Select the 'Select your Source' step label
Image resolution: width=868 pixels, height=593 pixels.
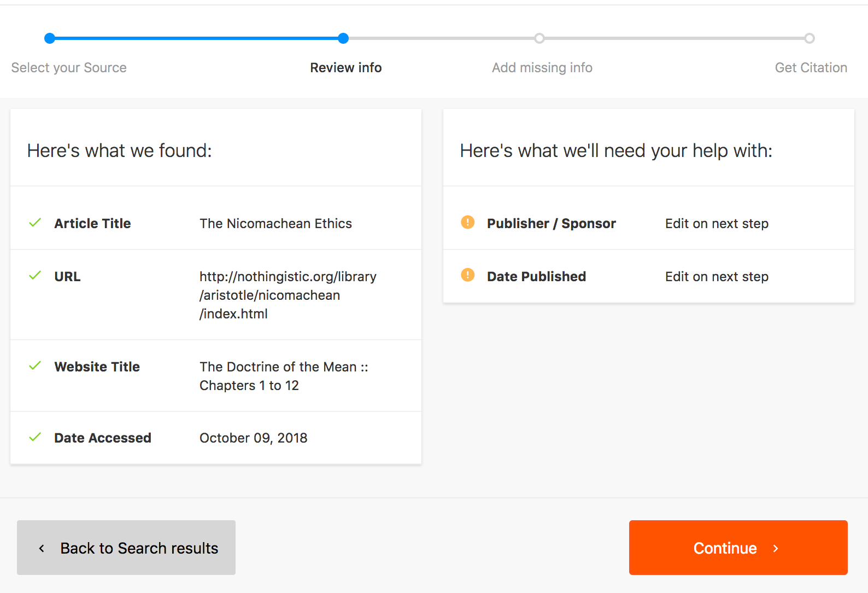[x=69, y=68]
